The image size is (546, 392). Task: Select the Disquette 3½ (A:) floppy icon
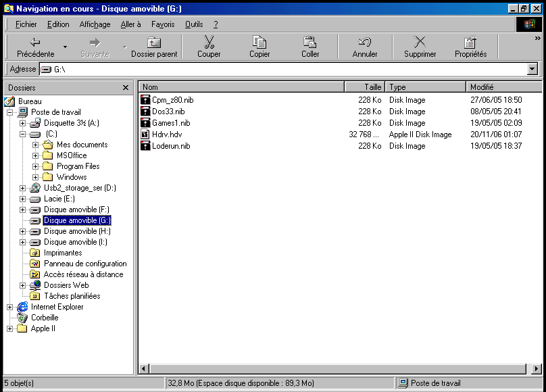pyautogui.click(x=35, y=123)
